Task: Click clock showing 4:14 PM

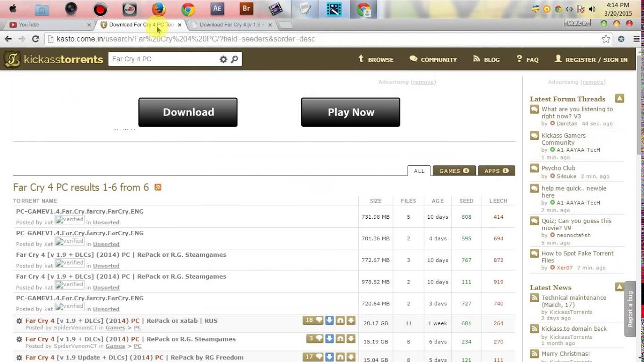Action: [x=618, y=5]
